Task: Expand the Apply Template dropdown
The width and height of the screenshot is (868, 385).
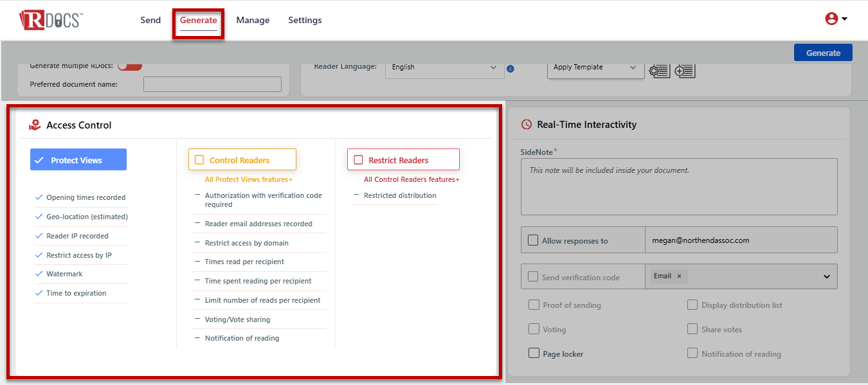Action: (595, 67)
